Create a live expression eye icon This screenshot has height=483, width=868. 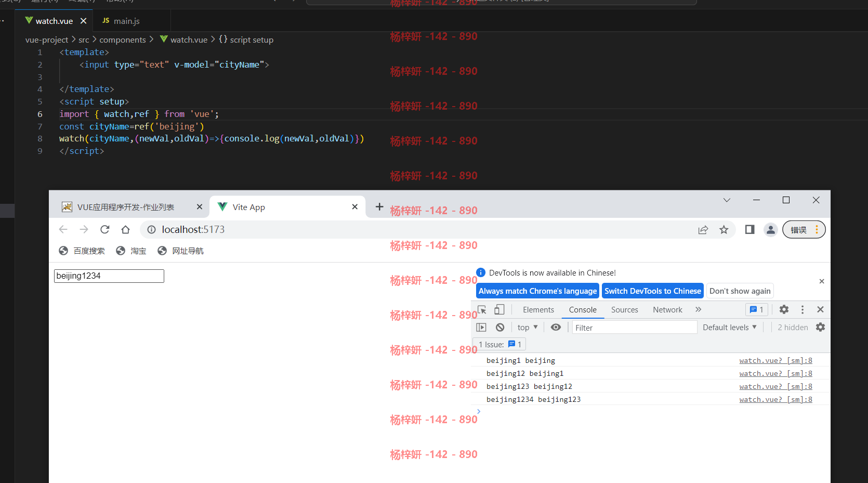[556, 327]
